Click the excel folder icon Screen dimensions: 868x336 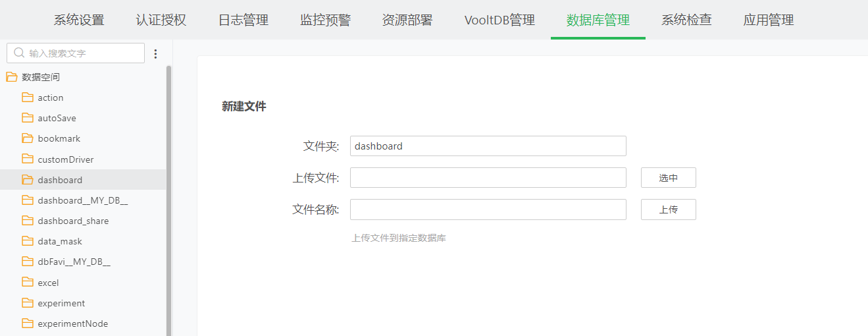(x=27, y=282)
